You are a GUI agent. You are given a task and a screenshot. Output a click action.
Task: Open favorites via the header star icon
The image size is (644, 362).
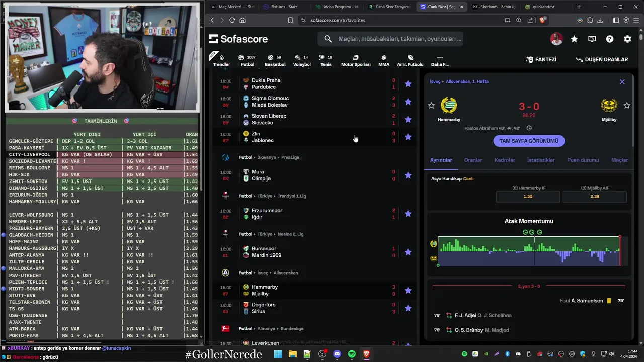click(574, 39)
